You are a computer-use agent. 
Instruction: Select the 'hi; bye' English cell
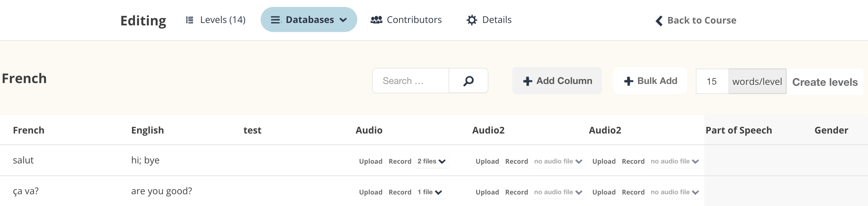coord(145,160)
